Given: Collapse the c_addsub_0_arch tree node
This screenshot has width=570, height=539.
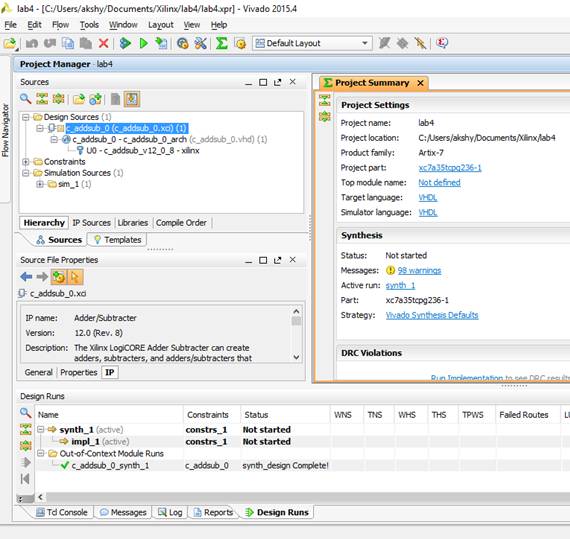Looking at the screenshot, I should [54, 139].
